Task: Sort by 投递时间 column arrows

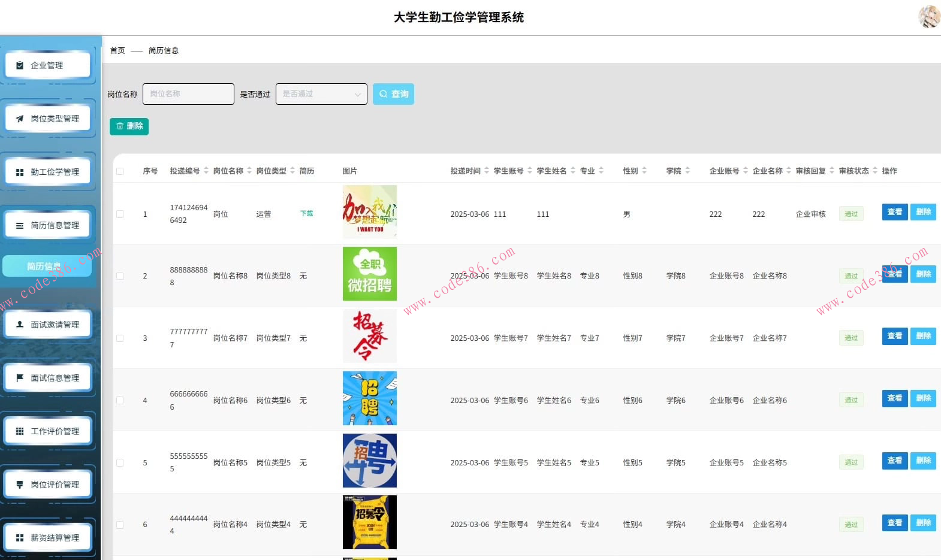Action: (x=487, y=171)
